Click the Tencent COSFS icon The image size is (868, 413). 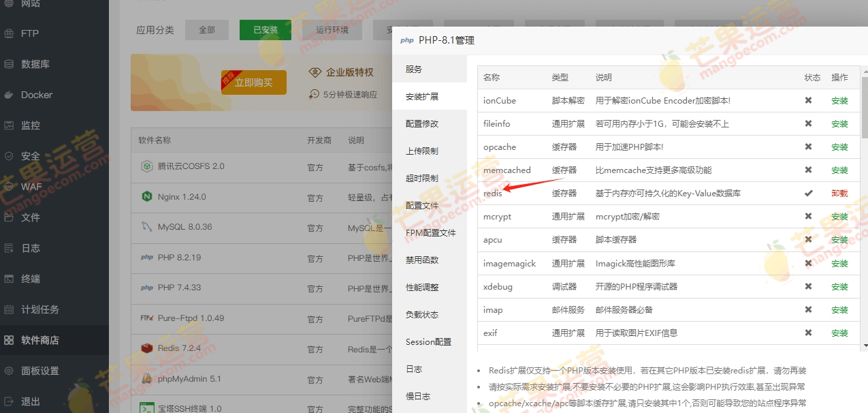tap(146, 166)
